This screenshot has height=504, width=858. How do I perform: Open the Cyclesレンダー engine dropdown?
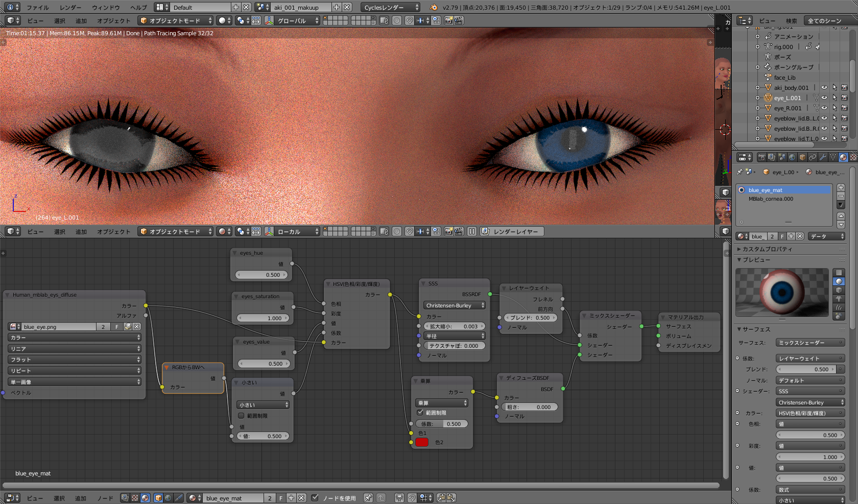click(x=391, y=7)
